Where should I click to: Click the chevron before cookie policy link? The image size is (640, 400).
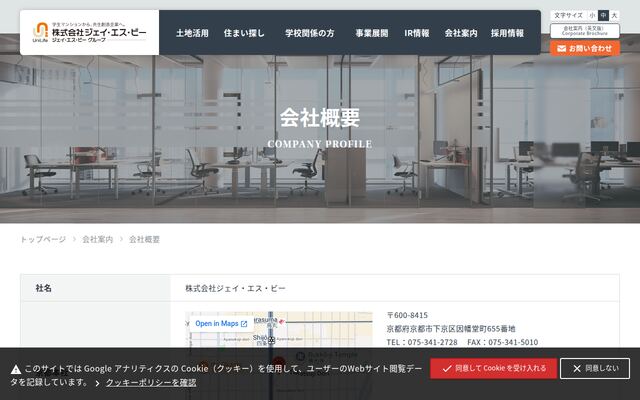coord(98,383)
